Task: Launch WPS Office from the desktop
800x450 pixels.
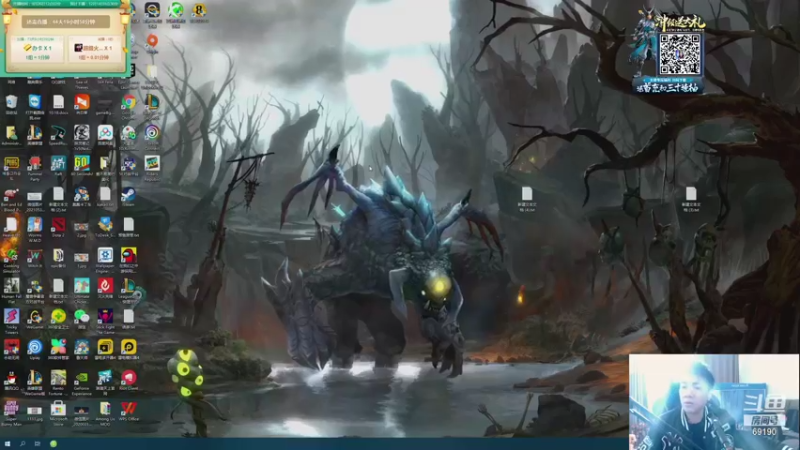Action: click(x=128, y=408)
